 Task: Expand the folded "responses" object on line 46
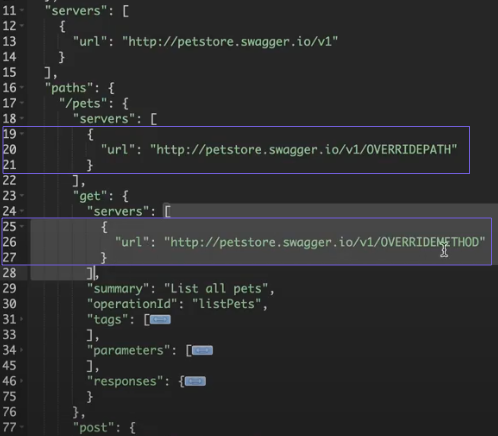pos(22,381)
